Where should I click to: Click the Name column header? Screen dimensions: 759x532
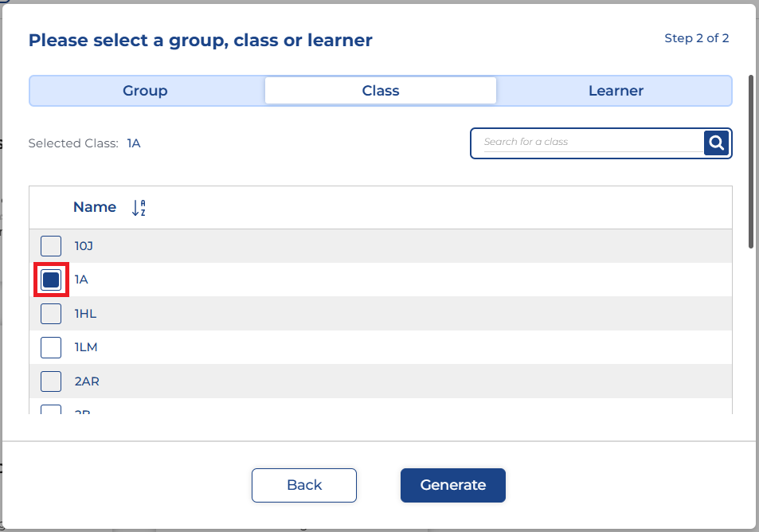pos(95,207)
